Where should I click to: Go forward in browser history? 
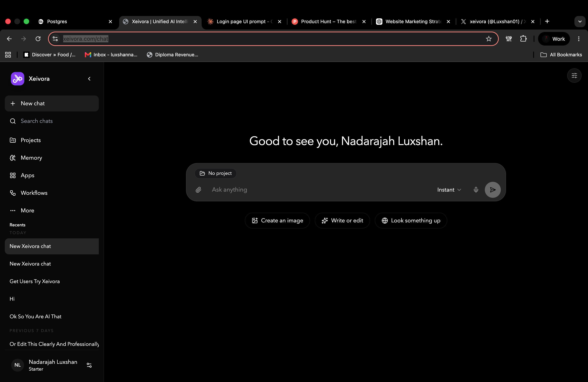coord(23,39)
